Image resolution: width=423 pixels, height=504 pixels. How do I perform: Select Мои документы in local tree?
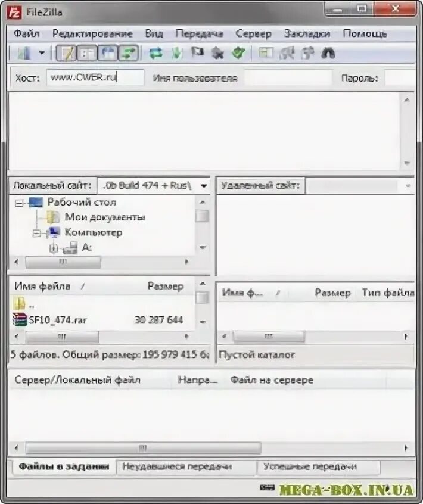105,217
